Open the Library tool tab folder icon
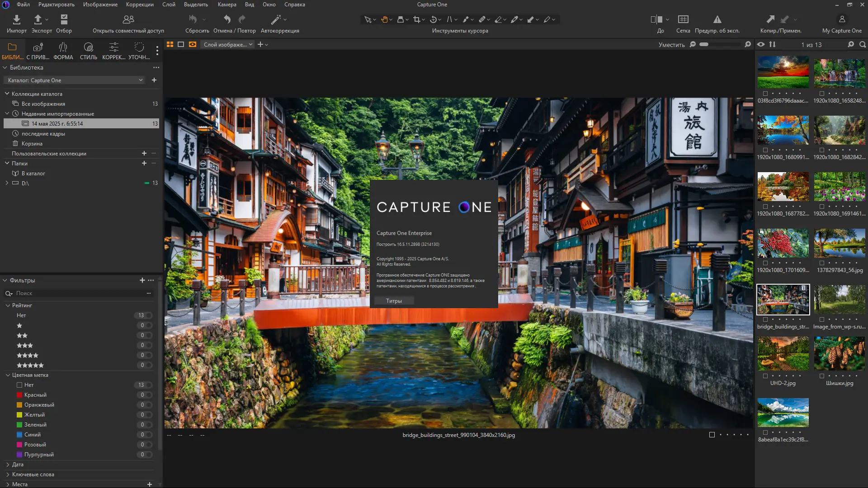 coord(12,47)
